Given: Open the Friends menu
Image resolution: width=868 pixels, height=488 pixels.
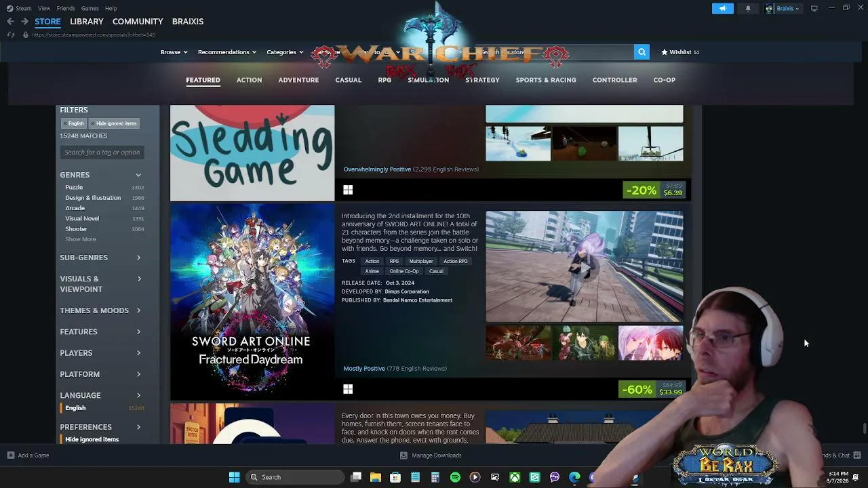Looking at the screenshot, I should coord(66,9).
